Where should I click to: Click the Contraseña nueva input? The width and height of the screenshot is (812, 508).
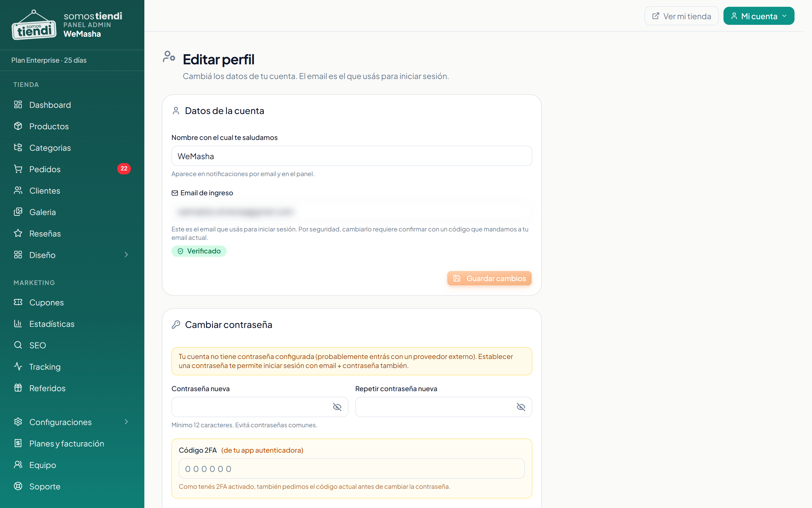click(x=260, y=407)
